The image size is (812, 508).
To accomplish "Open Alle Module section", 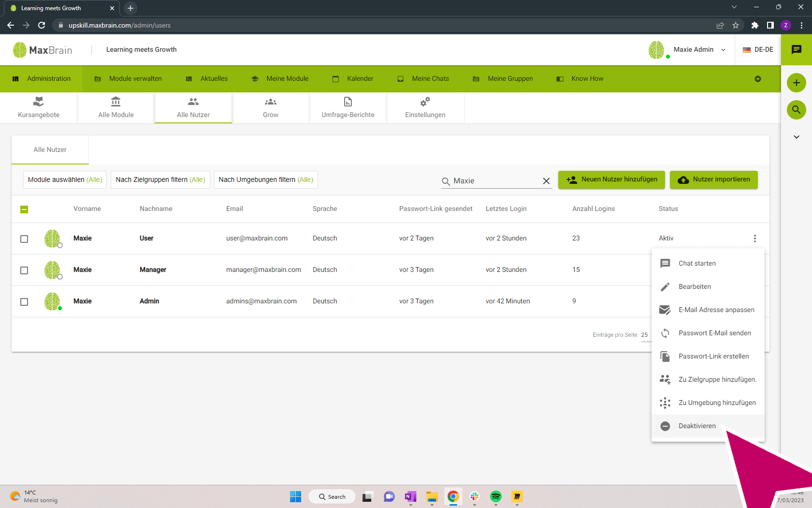I will point(116,108).
